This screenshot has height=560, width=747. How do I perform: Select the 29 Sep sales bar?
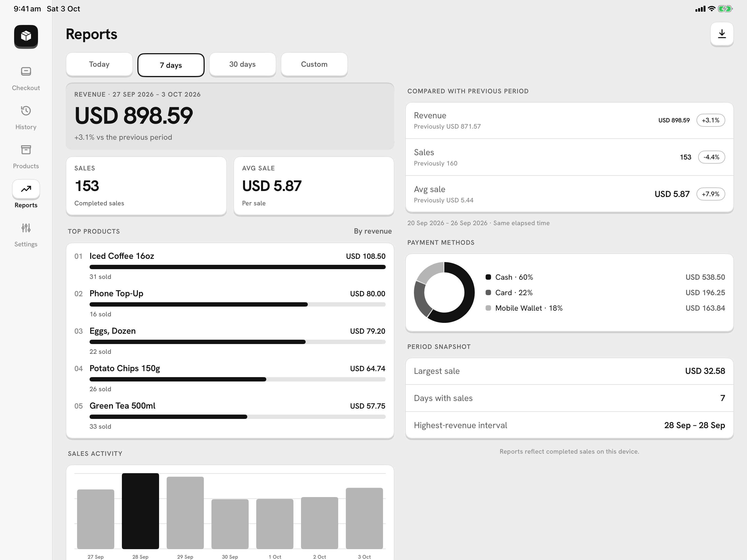[x=185, y=513]
